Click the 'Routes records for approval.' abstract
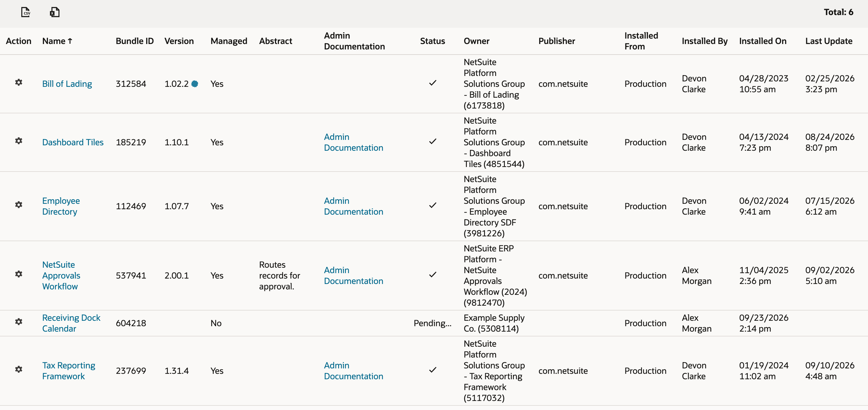This screenshot has height=410, width=868. (279, 276)
